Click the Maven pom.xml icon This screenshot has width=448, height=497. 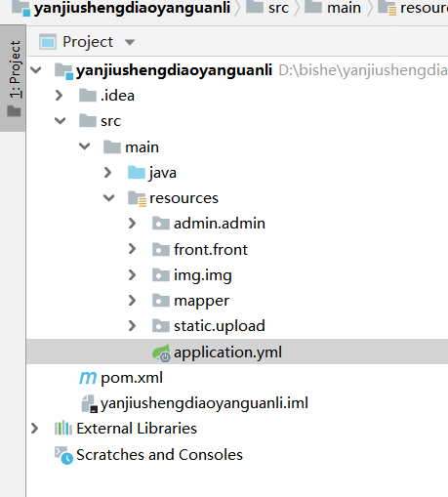click(88, 378)
